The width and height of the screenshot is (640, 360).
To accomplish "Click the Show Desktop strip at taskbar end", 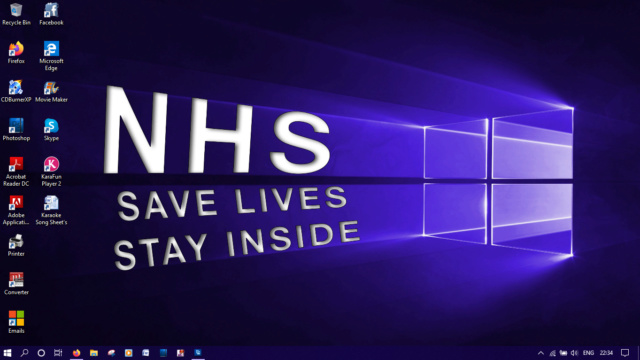I will click(638, 353).
